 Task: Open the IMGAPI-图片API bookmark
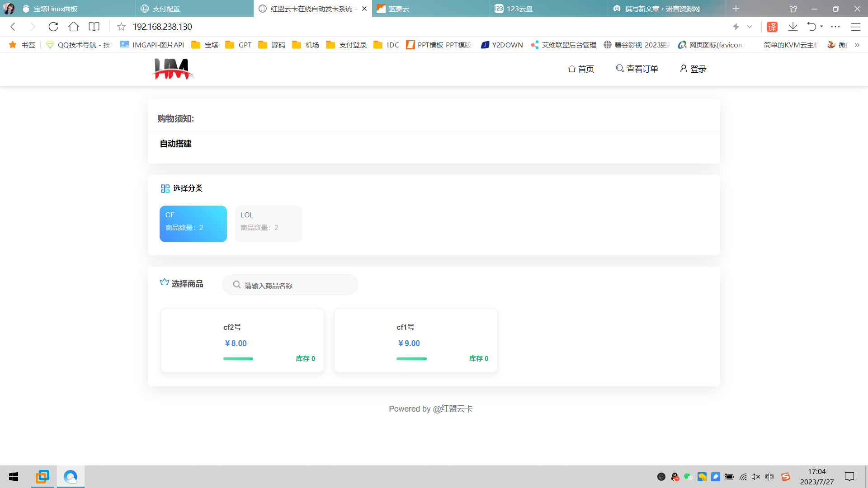click(x=152, y=45)
